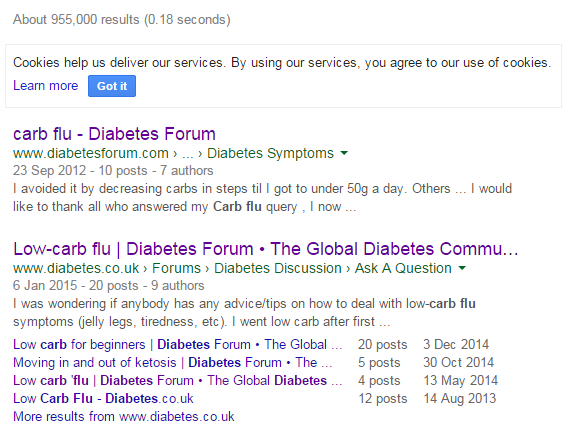Open the Low Carb Flu - Diabetes.co.uk sitelink
568x431 pixels.
(x=103, y=399)
